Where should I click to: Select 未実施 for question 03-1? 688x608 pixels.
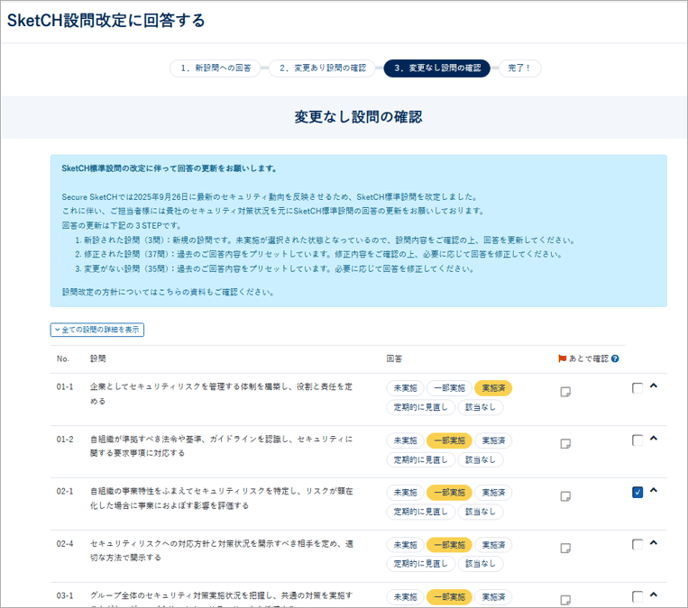[x=405, y=597]
